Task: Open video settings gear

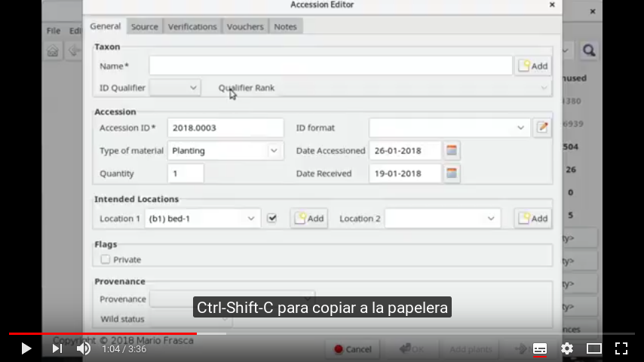Action: point(567,349)
